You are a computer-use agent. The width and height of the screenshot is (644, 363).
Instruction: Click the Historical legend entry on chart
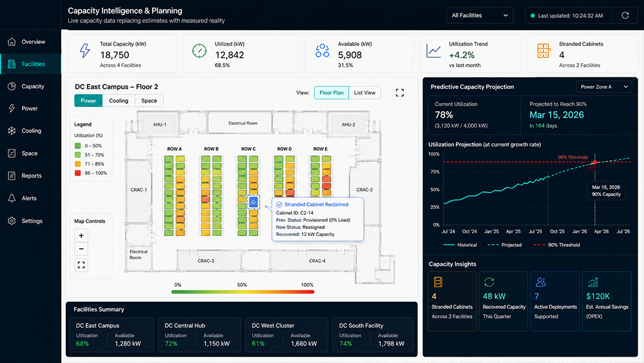point(460,244)
